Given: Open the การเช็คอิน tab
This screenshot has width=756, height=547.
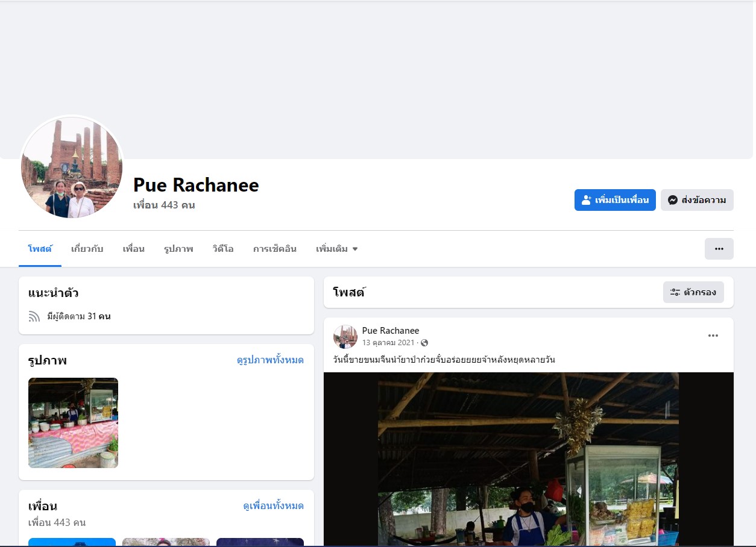Looking at the screenshot, I should (x=275, y=249).
